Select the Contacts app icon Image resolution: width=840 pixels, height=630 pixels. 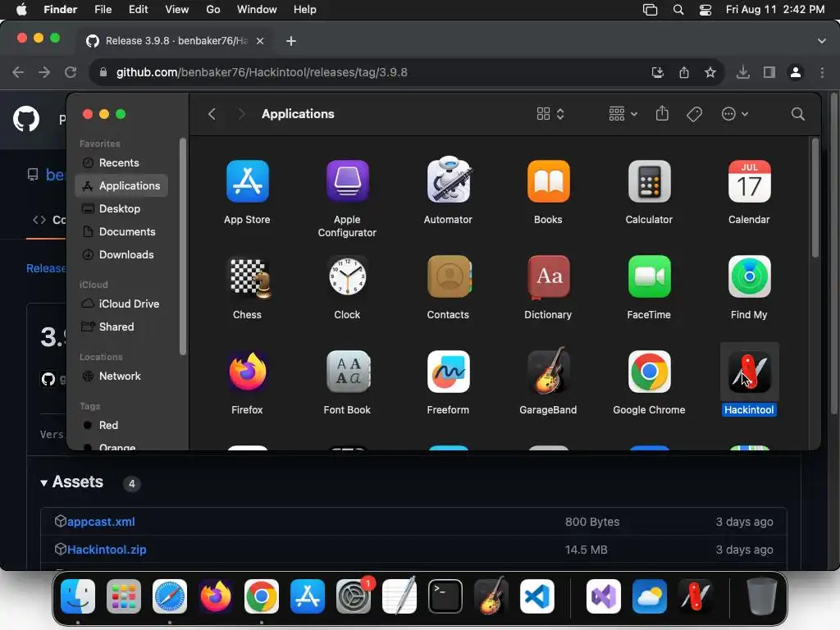(x=449, y=276)
